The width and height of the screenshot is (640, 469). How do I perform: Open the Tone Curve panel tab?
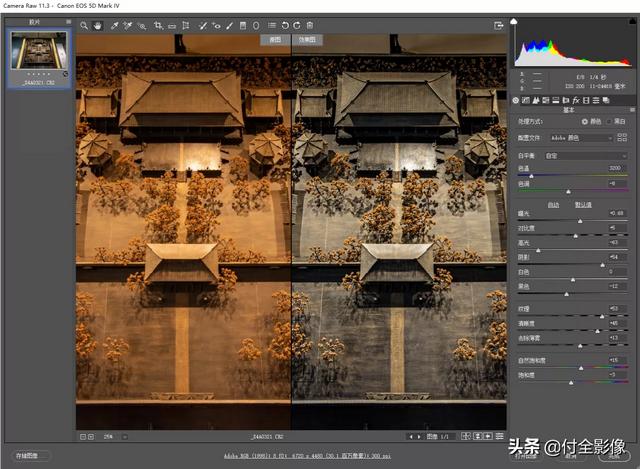527,100
